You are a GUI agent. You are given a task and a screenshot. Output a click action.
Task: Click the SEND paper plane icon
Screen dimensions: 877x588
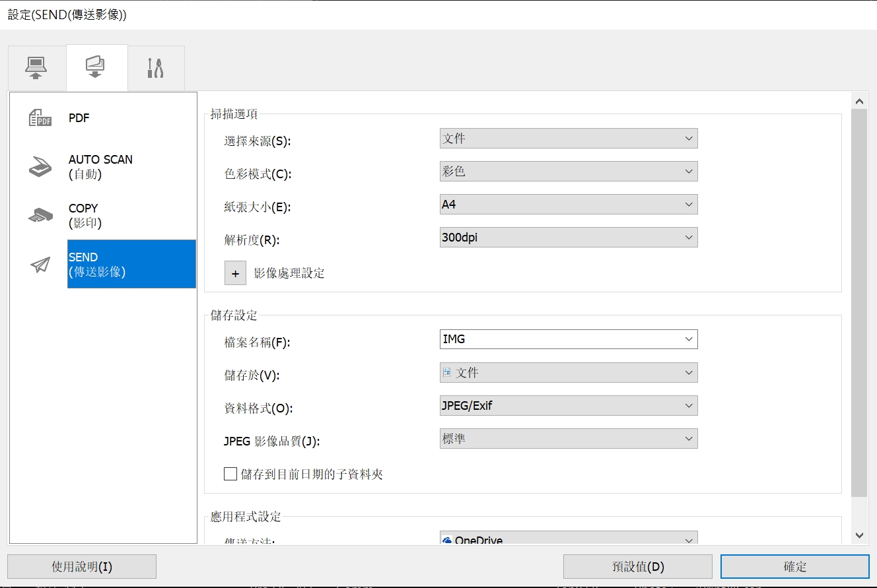pyautogui.click(x=40, y=264)
